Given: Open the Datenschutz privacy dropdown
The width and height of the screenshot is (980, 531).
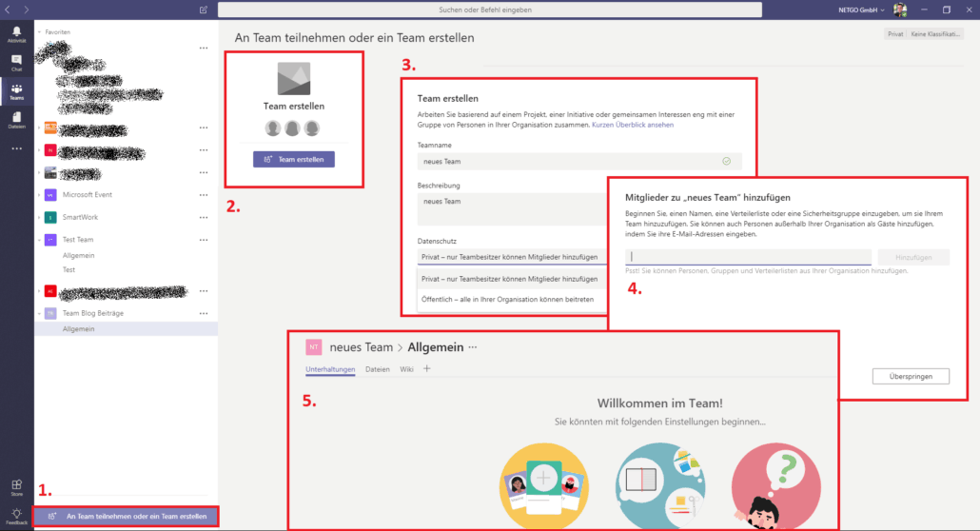Looking at the screenshot, I should pos(513,257).
